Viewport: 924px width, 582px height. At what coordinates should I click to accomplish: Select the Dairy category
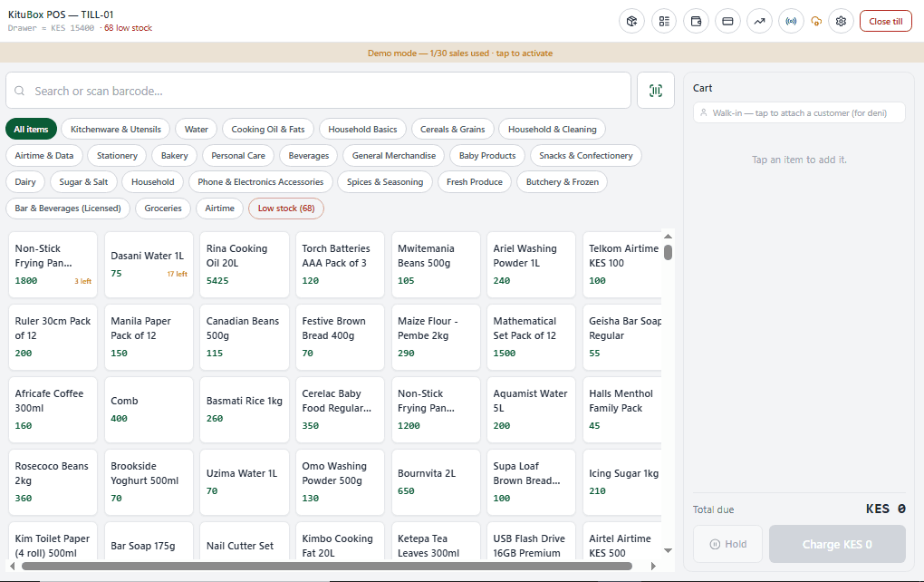point(25,181)
